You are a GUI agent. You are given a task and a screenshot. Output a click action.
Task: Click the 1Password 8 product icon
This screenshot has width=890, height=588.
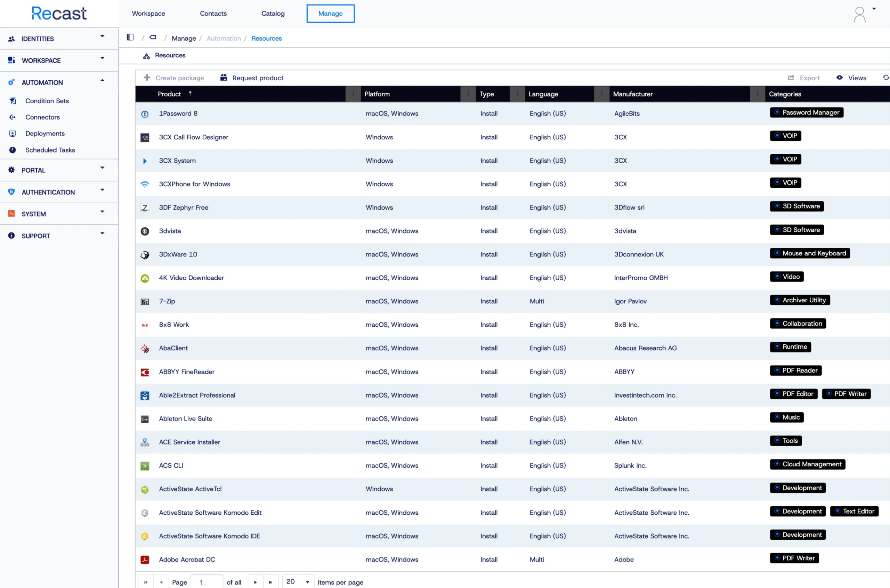tap(145, 114)
